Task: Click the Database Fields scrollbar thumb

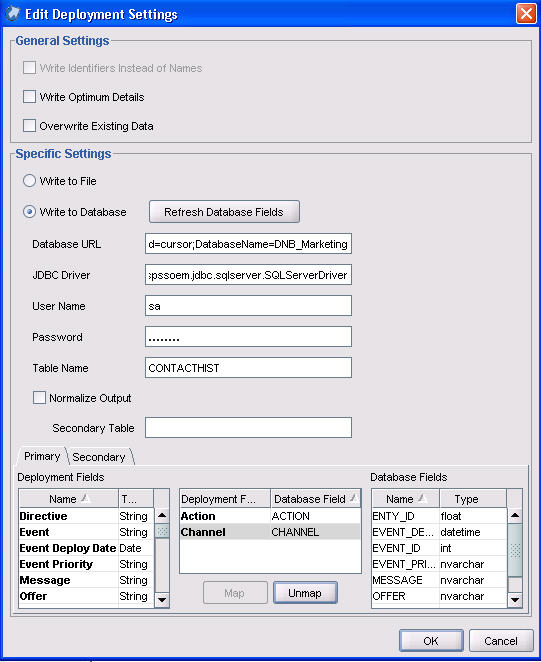Action: [515, 550]
